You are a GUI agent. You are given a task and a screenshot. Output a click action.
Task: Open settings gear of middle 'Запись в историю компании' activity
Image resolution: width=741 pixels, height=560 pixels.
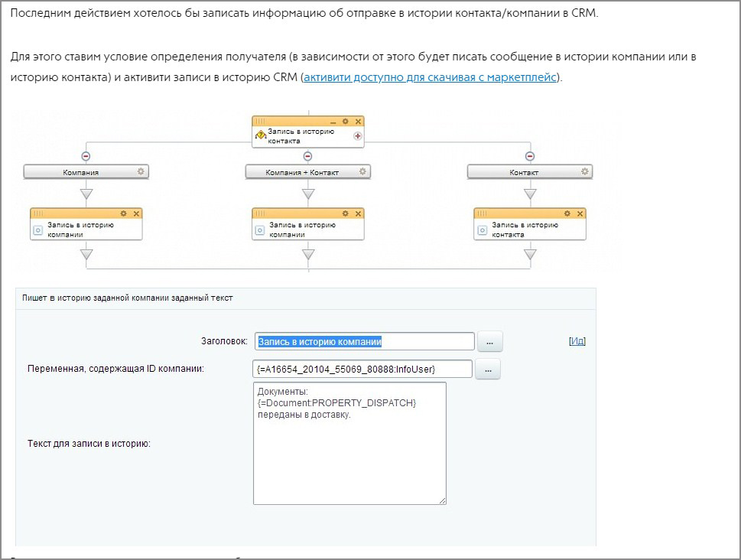point(346,213)
